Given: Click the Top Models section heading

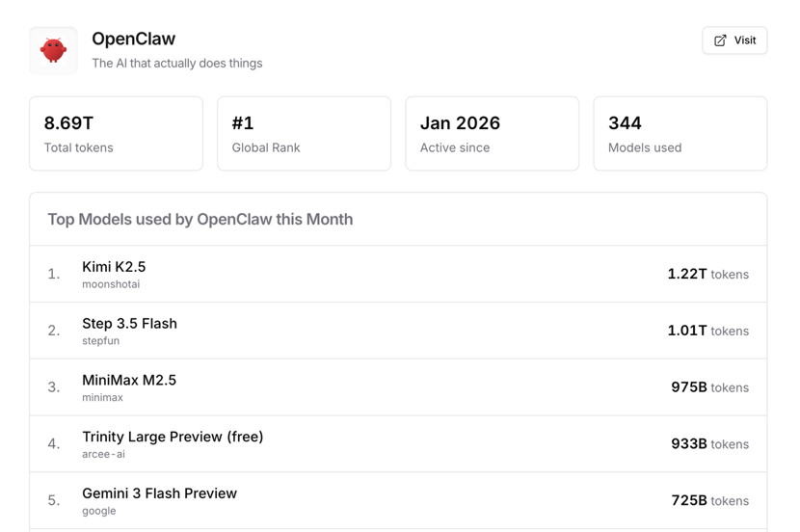Looking at the screenshot, I should [200, 220].
